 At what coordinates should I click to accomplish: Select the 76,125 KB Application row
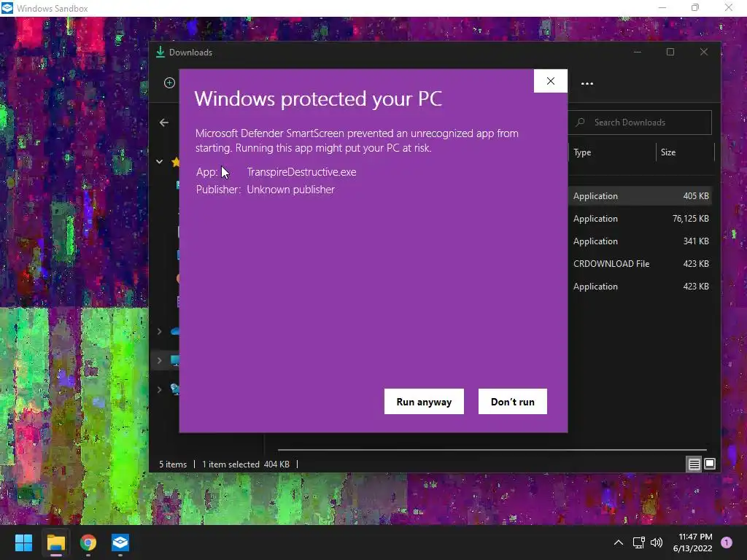click(640, 219)
